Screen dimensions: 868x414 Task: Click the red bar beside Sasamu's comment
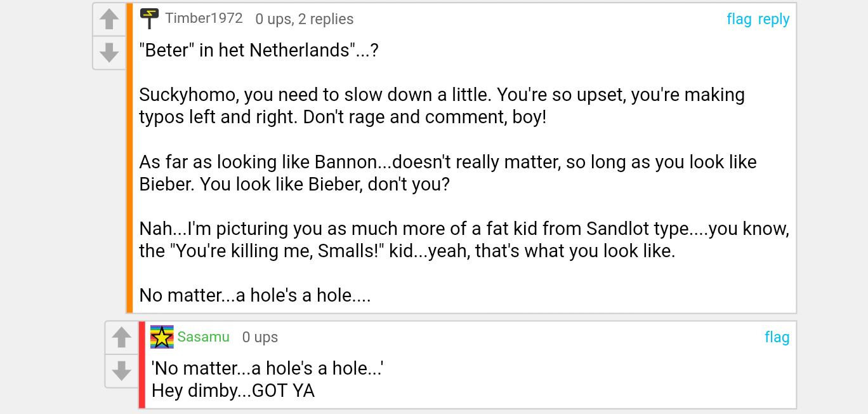coord(142,364)
